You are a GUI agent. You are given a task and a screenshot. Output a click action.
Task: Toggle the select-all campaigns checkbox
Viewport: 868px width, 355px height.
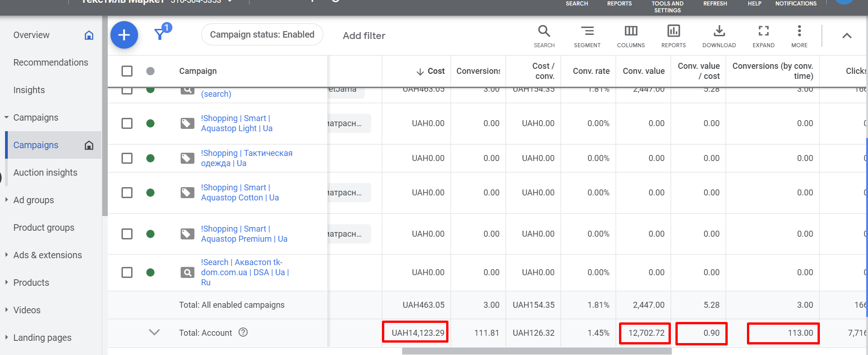127,71
